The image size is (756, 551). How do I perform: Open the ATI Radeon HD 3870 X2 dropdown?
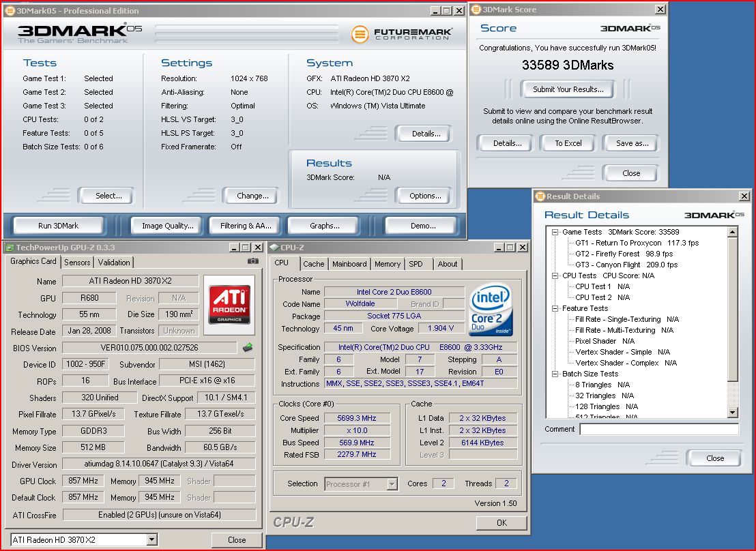pyautogui.click(x=152, y=539)
